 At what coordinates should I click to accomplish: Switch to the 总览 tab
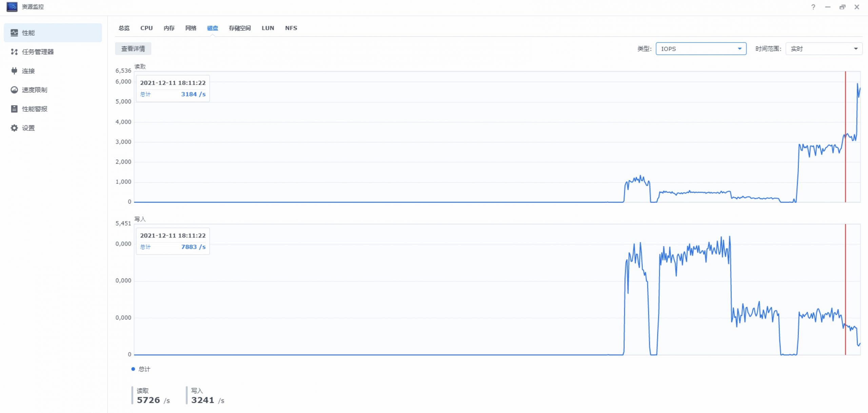pos(124,28)
